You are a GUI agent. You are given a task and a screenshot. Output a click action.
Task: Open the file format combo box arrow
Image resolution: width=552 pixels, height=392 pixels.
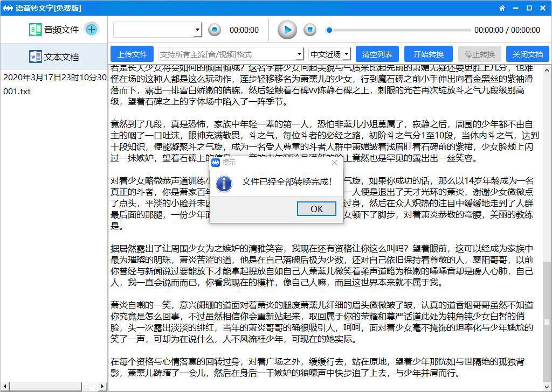tap(299, 54)
